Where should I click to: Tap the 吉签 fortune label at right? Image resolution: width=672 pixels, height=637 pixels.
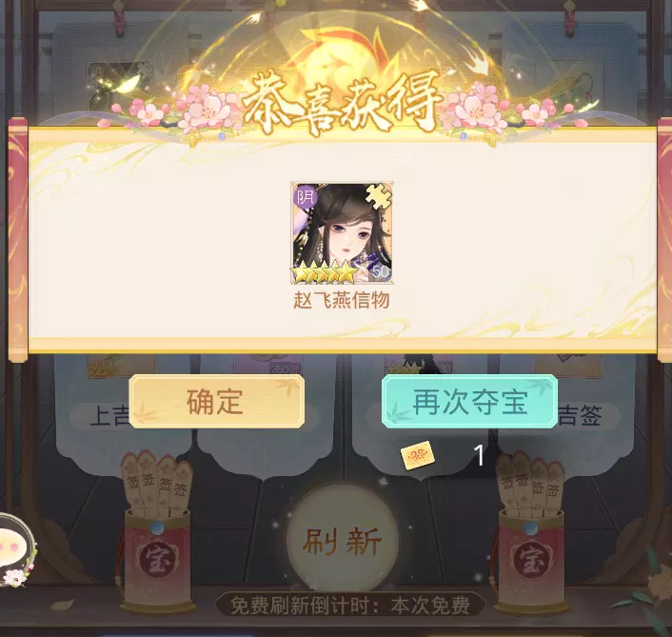point(580,415)
